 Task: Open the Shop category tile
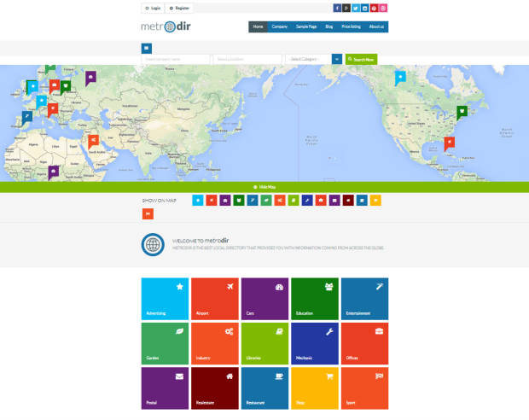pyautogui.click(x=315, y=388)
